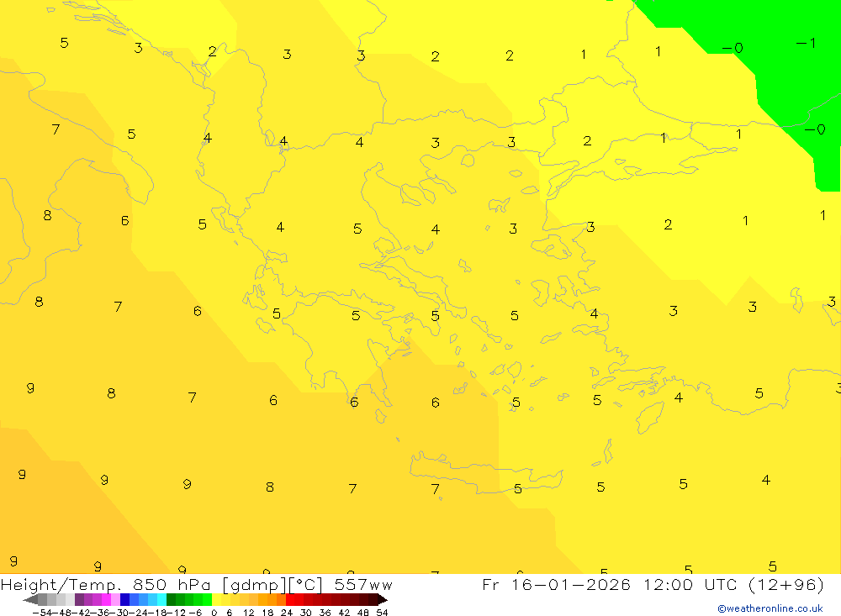Click the forecast date 'Fr 16-01-2026 12:00 UTC'
841x616 pixels.
(x=610, y=584)
